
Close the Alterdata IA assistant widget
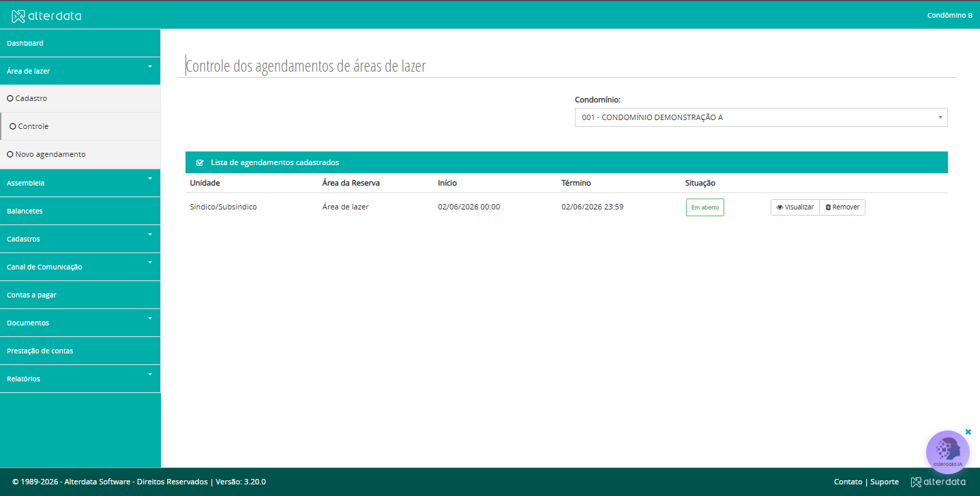tap(968, 432)
